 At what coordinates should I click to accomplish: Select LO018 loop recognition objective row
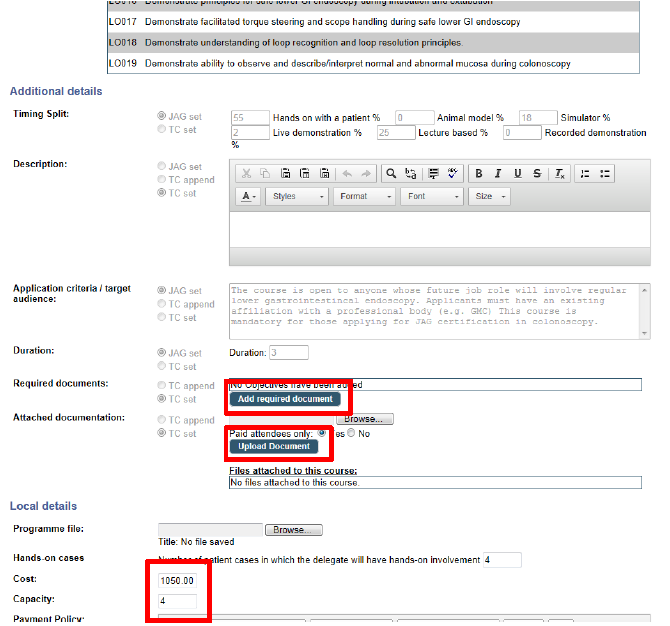coord(372,44)
